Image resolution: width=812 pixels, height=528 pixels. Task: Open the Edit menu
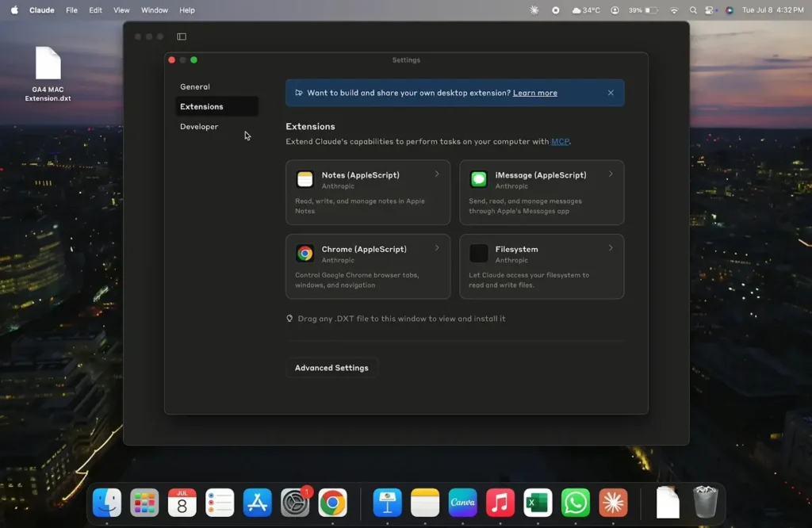95,10
